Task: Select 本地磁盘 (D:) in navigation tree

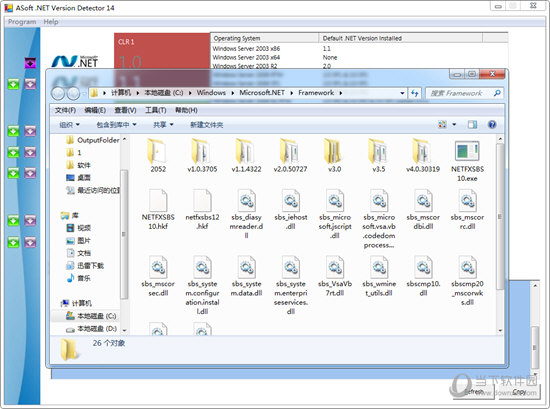Action: (92, 329)
